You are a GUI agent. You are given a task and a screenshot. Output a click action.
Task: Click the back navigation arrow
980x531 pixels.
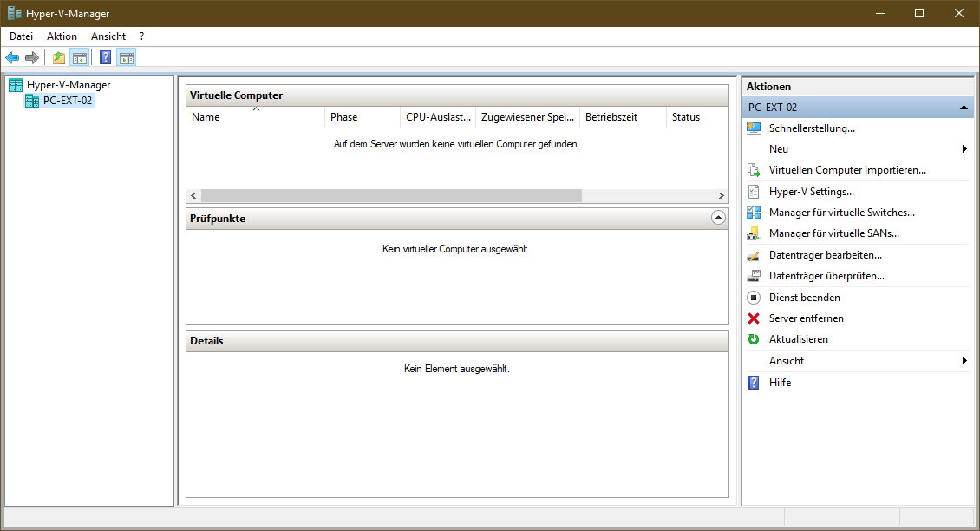tap(12, 57)
